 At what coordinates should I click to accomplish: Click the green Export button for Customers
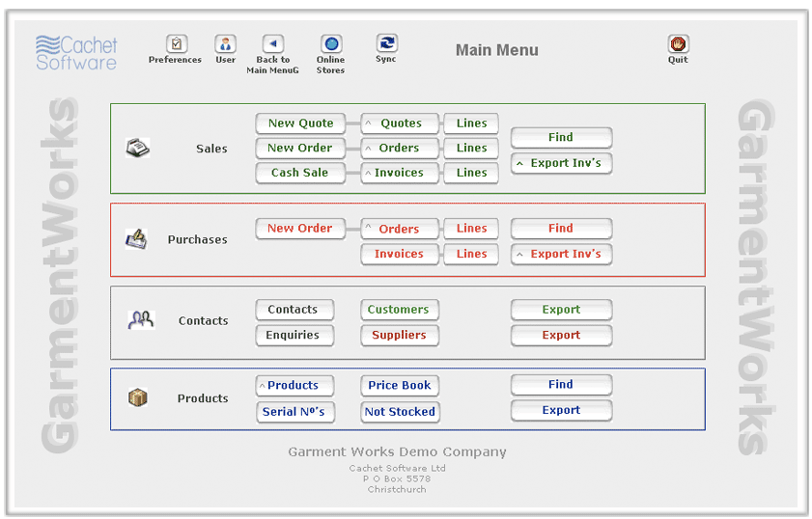[561, 310]
